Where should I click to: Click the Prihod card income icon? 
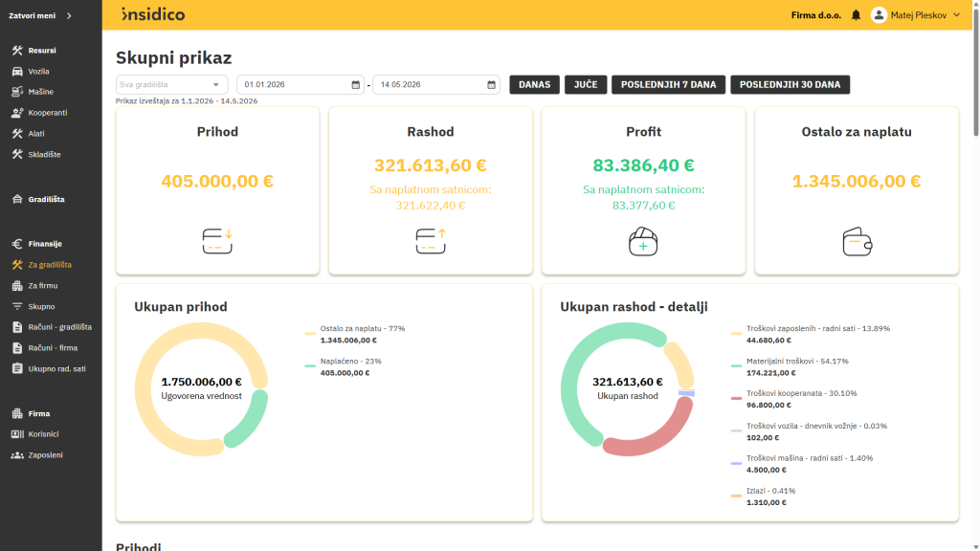tap(217, 241)
